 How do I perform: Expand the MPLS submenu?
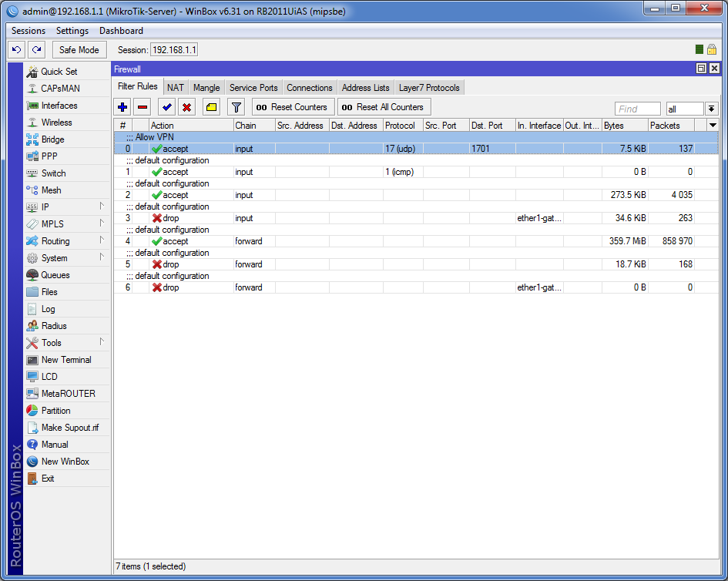click(67, 224)
